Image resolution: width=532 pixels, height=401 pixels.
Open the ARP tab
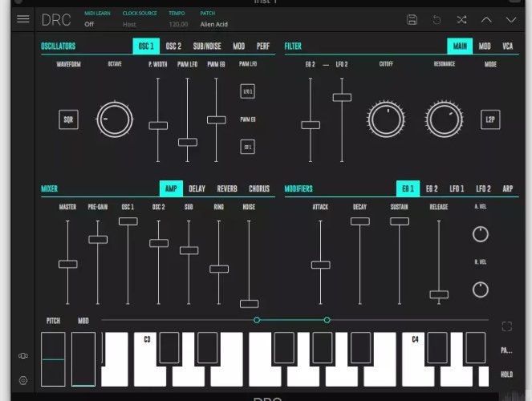click(x=508, y=188)
